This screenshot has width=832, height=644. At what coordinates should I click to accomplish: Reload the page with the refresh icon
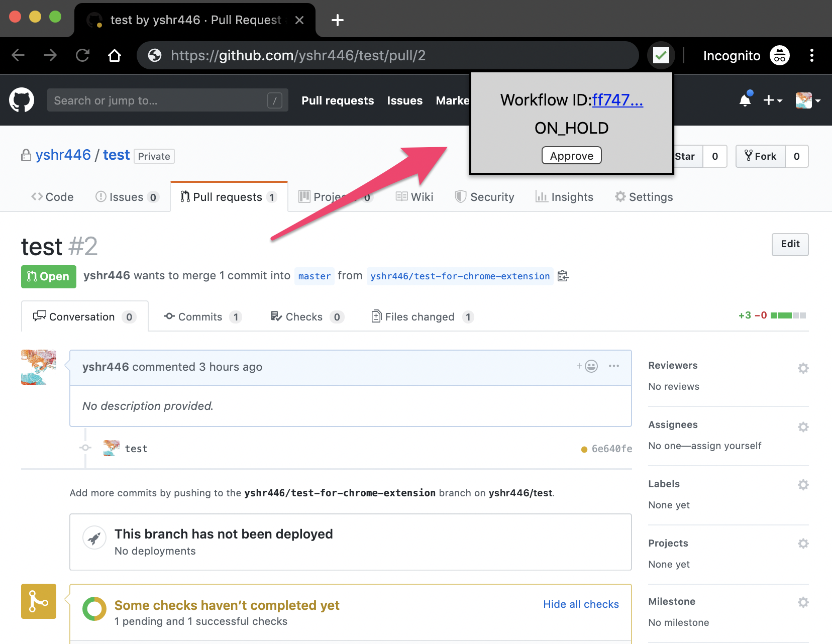click(82, 55)
